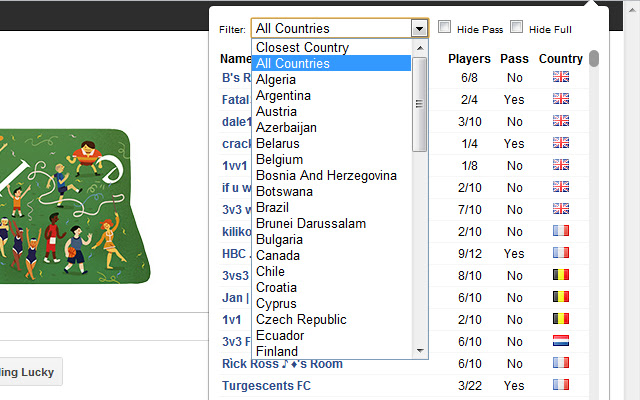Click the country list's scroll up arrow

[x=420, y=47]
